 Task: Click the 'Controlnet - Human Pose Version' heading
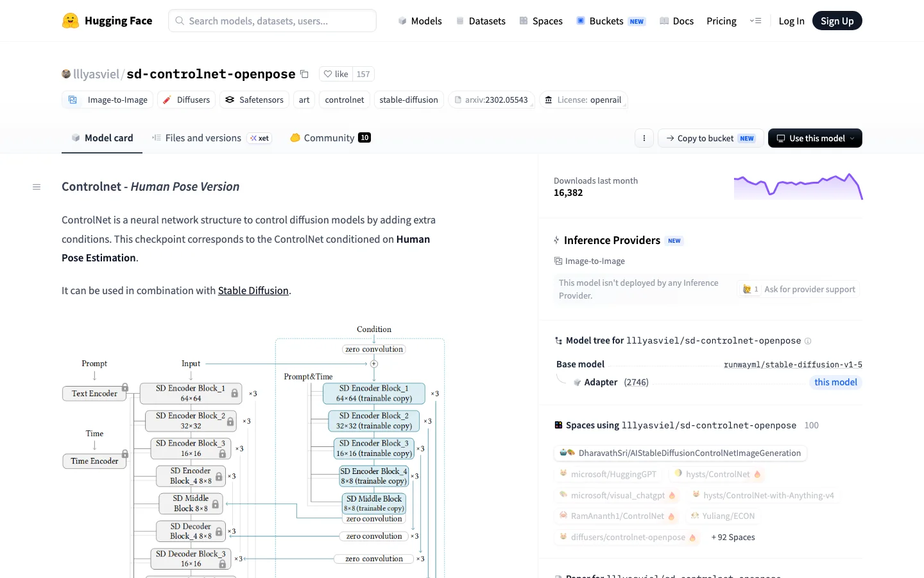(x=151, y=186)
